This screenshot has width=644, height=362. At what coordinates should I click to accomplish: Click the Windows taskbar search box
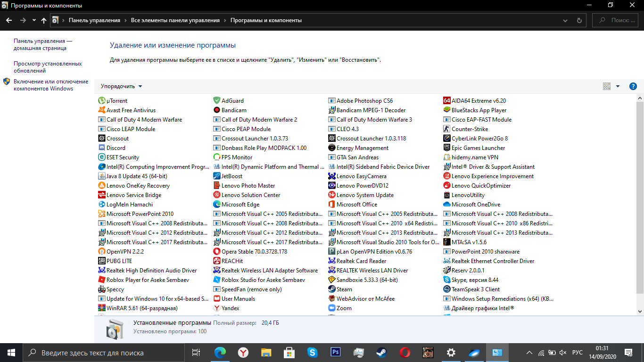pyautogui.click(x=105, y=353)
